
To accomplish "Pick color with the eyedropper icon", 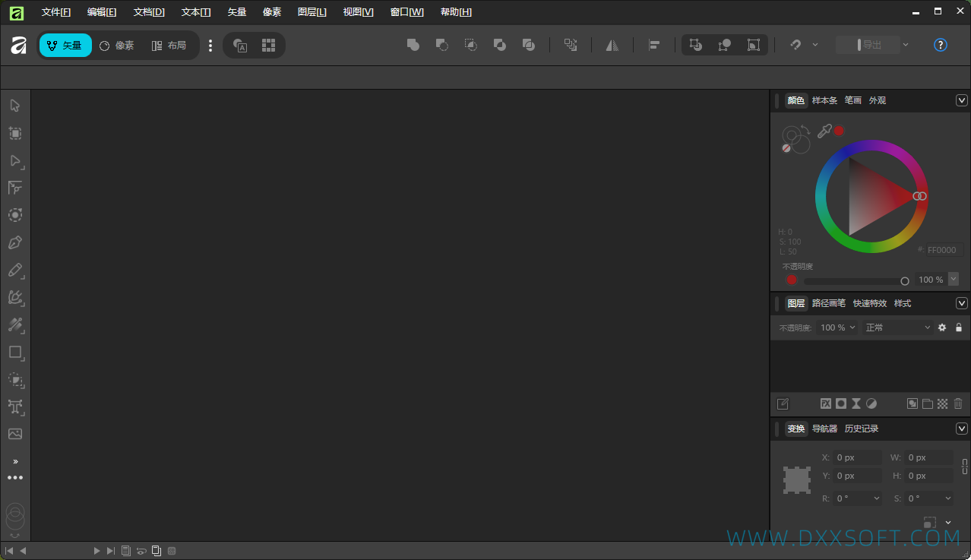I will pyautogui.click(x=824, y=131).
